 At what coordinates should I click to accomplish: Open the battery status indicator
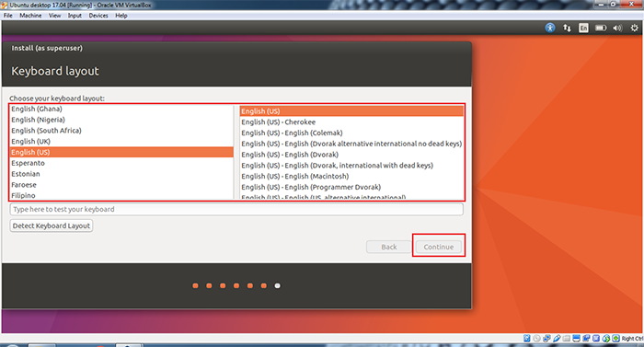point(601,28)
